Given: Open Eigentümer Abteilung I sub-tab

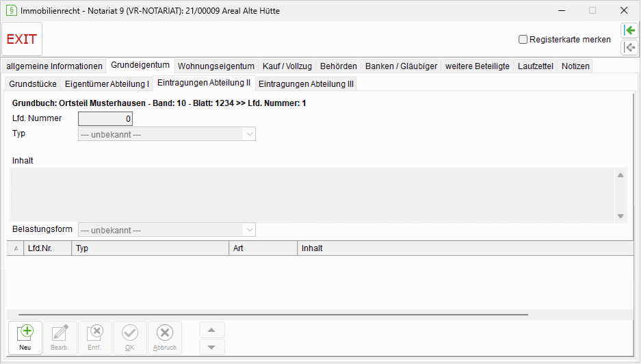Looking at the screenshot, I should [107, 84].
